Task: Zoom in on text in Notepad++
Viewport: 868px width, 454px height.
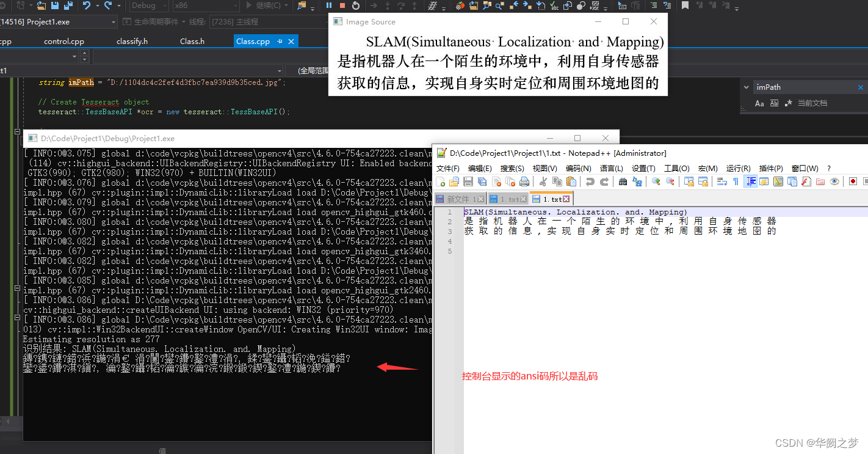Action: [x=656, y=181]
